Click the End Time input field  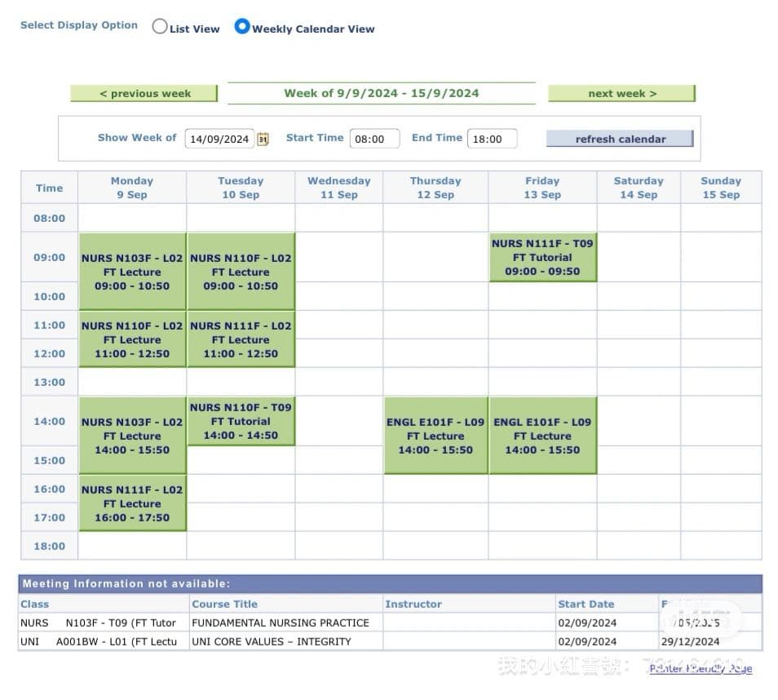pos(492,139)
